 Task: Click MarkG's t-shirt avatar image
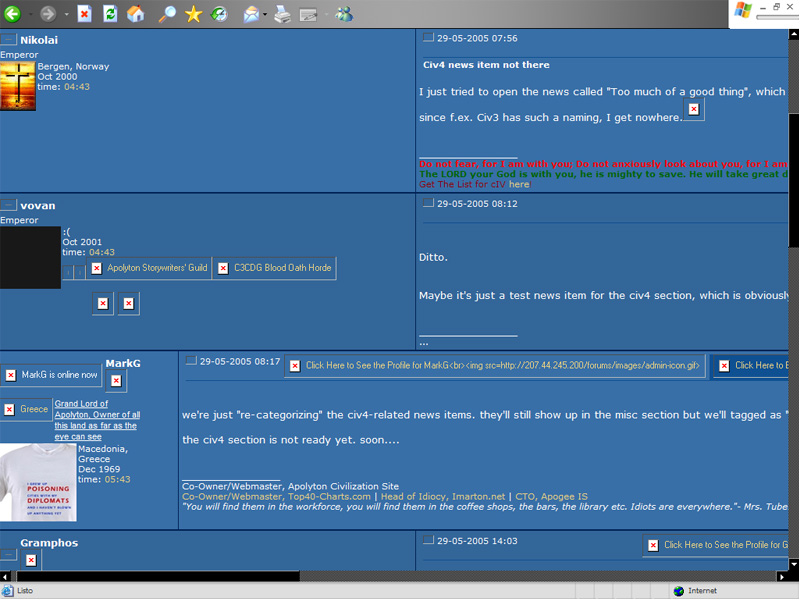[x=38, y=483]
